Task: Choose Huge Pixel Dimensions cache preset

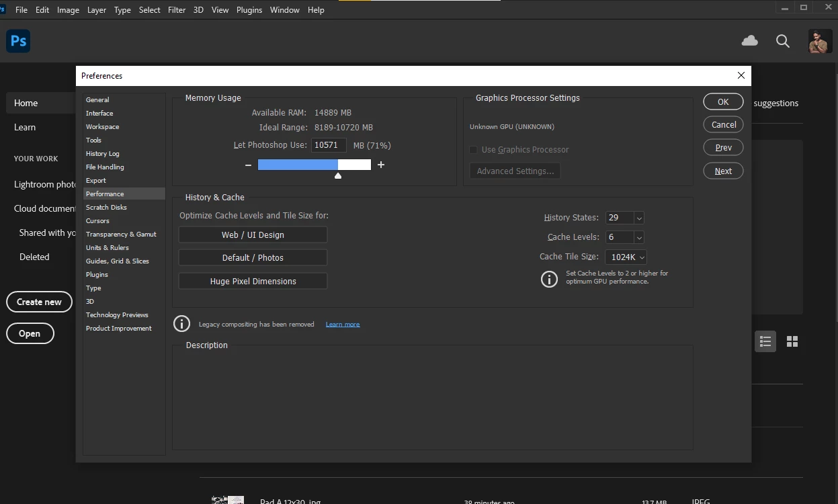Action: pyautogui.click(x=253, y=281)
